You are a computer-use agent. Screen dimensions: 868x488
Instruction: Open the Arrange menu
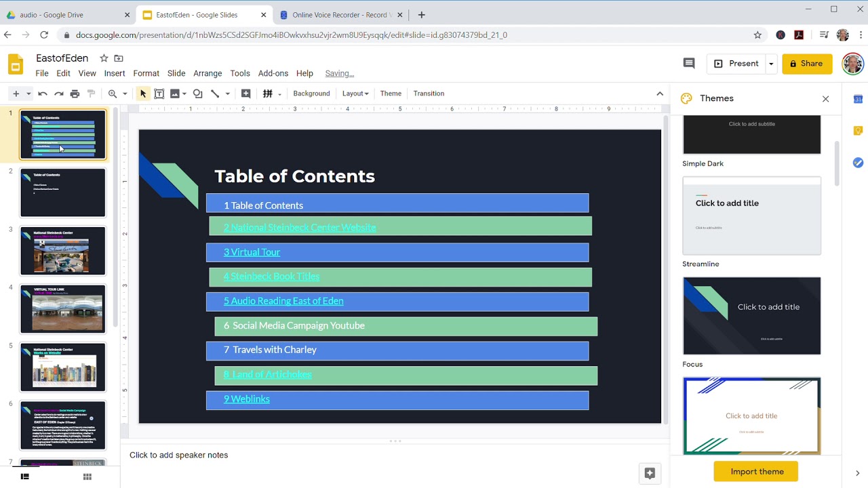point(208,73)
